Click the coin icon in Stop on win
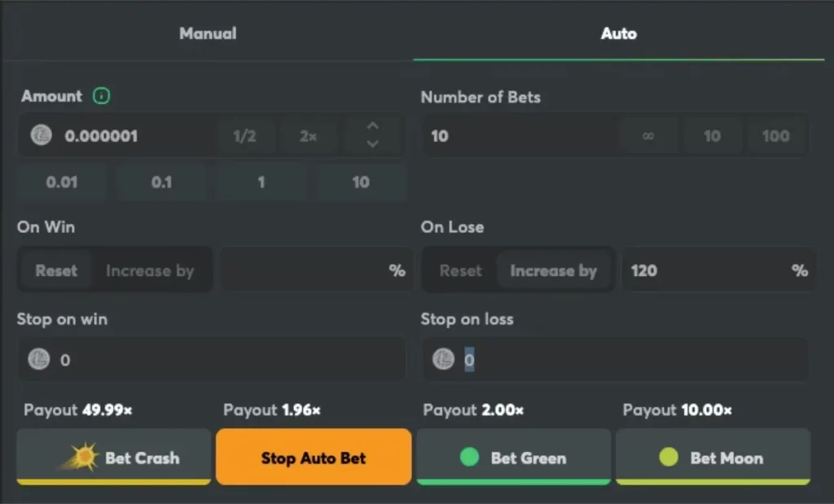Viewport: 834px width, 504px height. pos(39,359)
